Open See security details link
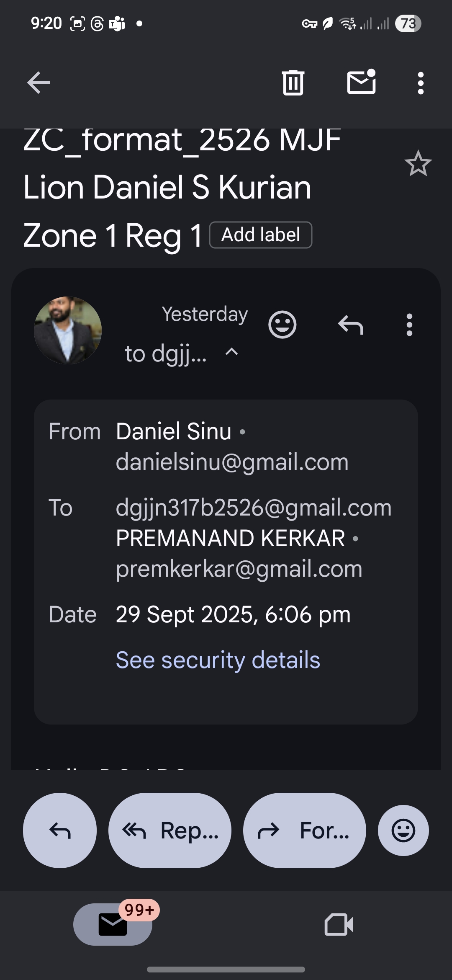The height and width of the screenshot is (980, 452). point(218,660)
